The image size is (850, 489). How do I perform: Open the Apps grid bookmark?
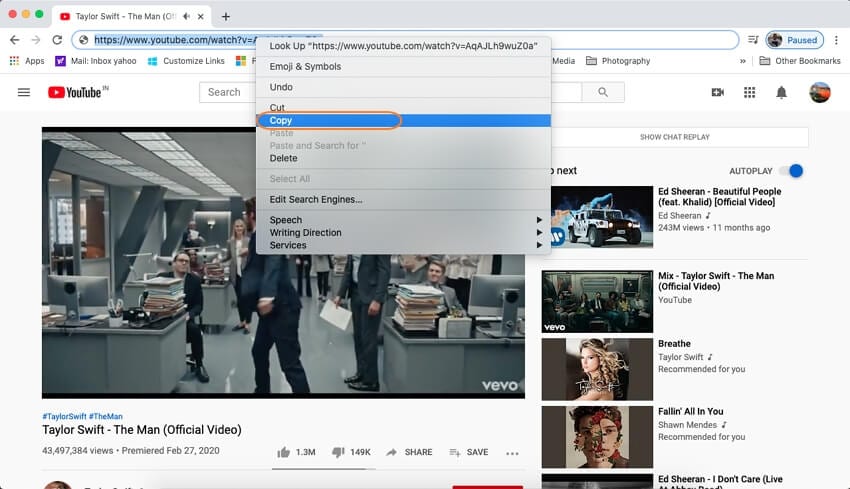27,61
